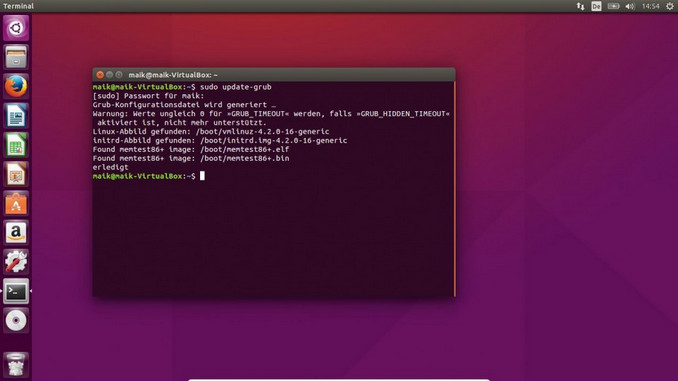The height and width of the screenshot is (381, 678).
Task: Open the De keyboard layout indicator
Action: pos(596,6)
